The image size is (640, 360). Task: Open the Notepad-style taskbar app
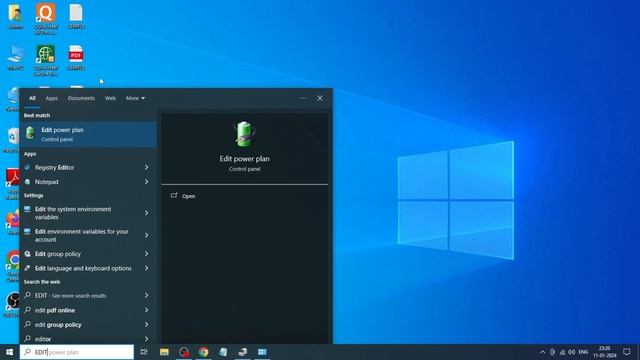[x=223, y=352]
